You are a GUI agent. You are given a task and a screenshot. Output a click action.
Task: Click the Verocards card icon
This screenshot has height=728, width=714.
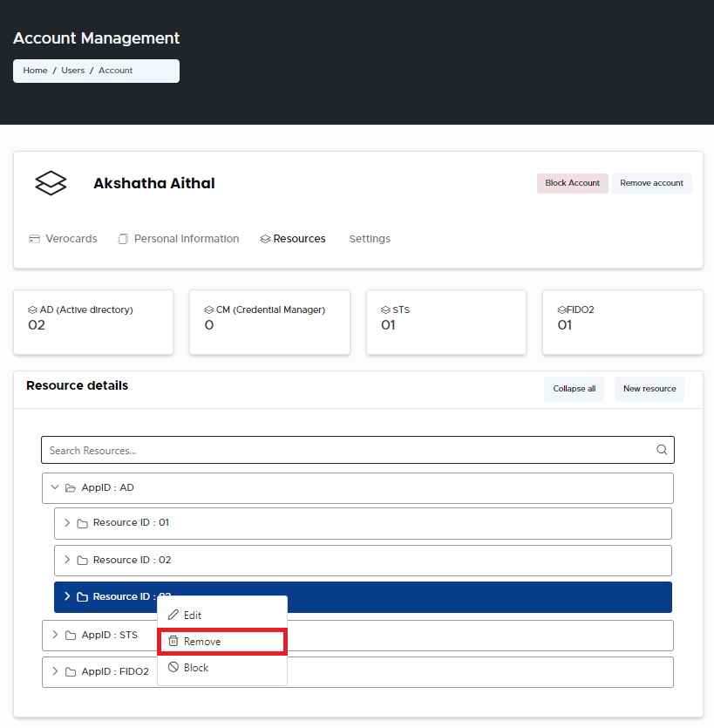click(35, 239)
